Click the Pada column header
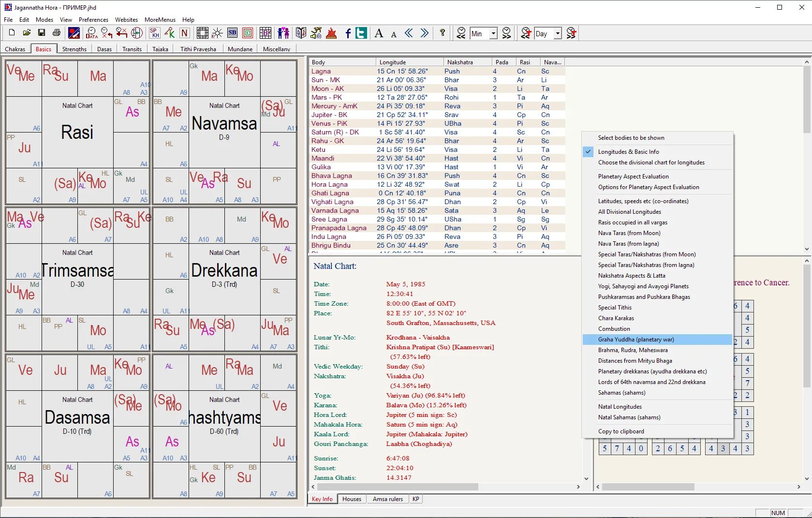Screen dimensions: 812x518 (x=503, y=62)
